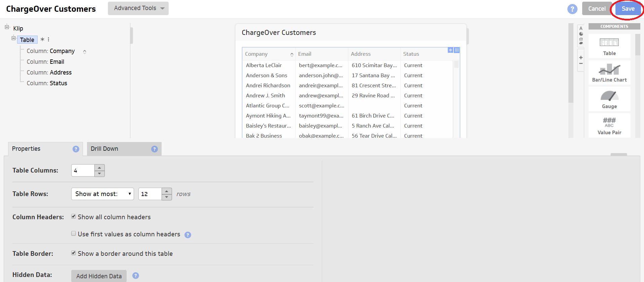
Task: Increase Table Columns with up arrow
Action: tap(99, 168)
